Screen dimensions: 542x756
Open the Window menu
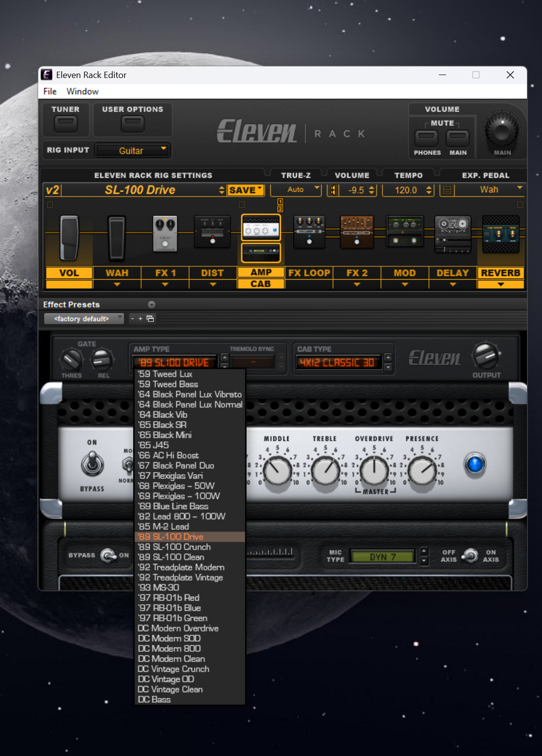82,92
